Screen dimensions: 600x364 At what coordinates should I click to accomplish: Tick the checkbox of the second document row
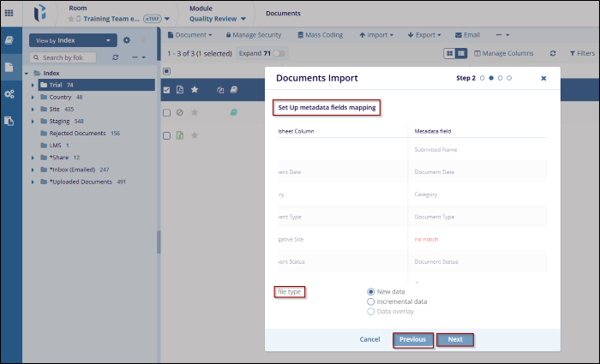tap(167, 112)
